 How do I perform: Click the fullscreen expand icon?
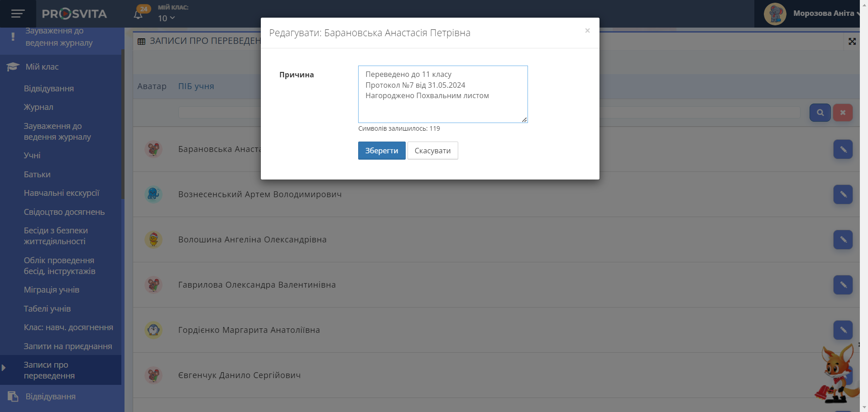point(852,42)
